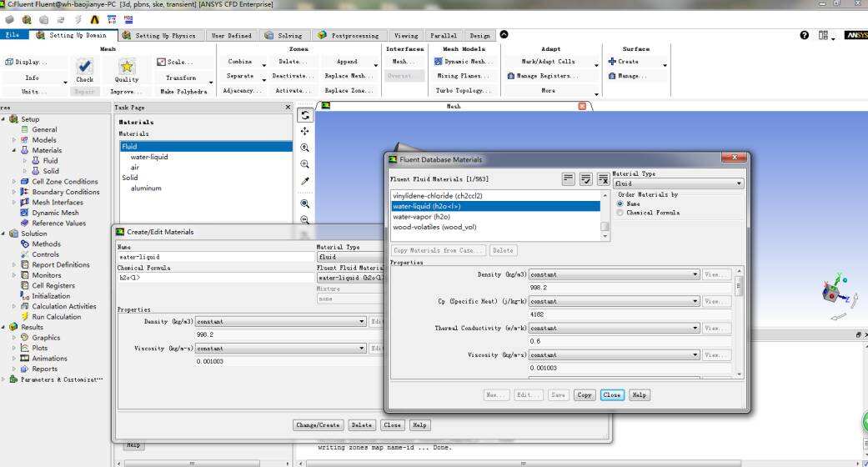Open Viscosity dropdown in Create/Edit Materials
The height and width of the screenshot is (467, 868).
coord(281,349)
